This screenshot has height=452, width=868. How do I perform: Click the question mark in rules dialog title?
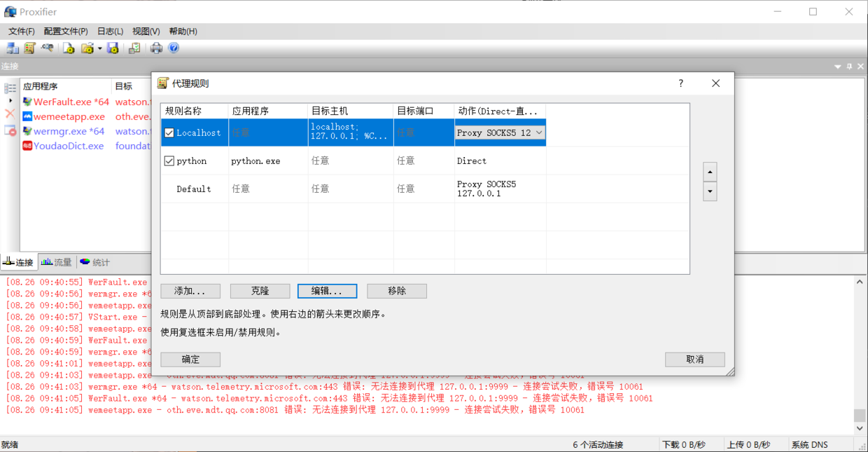click(x=680, y=83)
